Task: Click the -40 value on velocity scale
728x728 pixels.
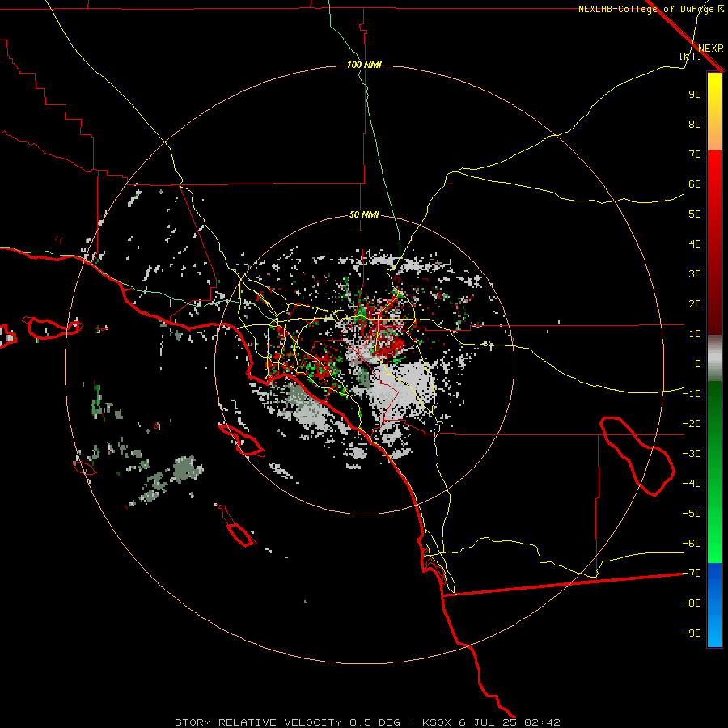Action: [x=692, y=484]
